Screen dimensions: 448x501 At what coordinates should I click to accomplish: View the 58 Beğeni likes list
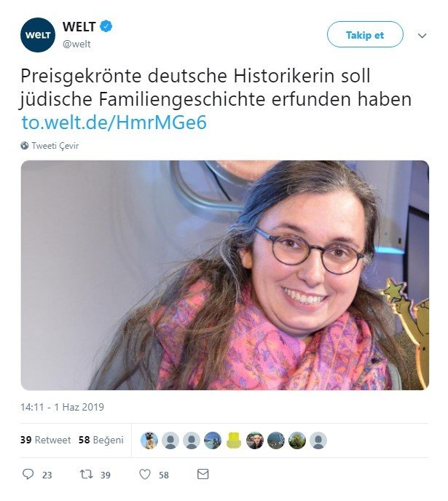click(101, 440)
